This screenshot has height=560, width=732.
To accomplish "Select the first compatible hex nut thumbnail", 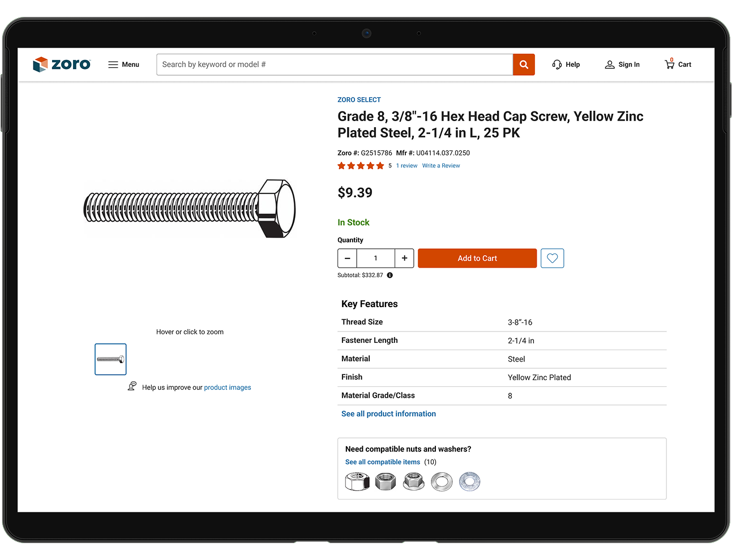I will (357, 482).
